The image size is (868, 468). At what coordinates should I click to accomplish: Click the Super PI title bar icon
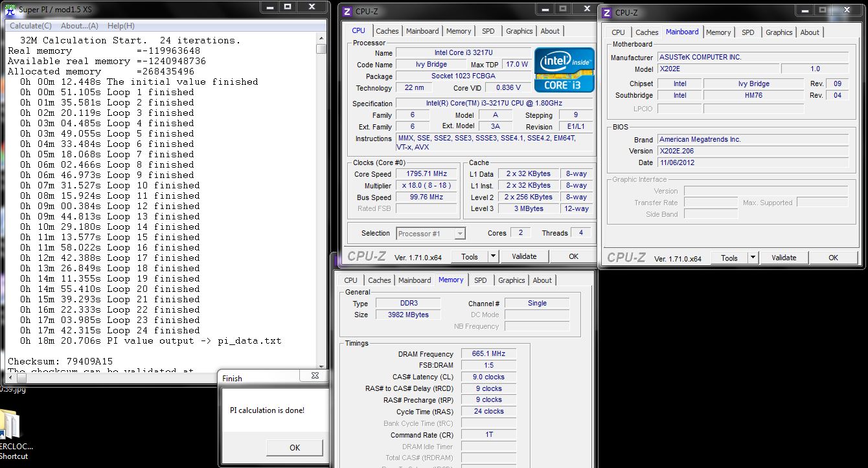10,10
